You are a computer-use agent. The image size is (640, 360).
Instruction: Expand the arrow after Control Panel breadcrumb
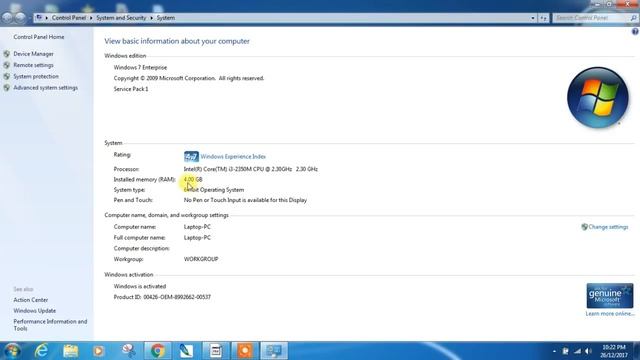tap(91, 18)
